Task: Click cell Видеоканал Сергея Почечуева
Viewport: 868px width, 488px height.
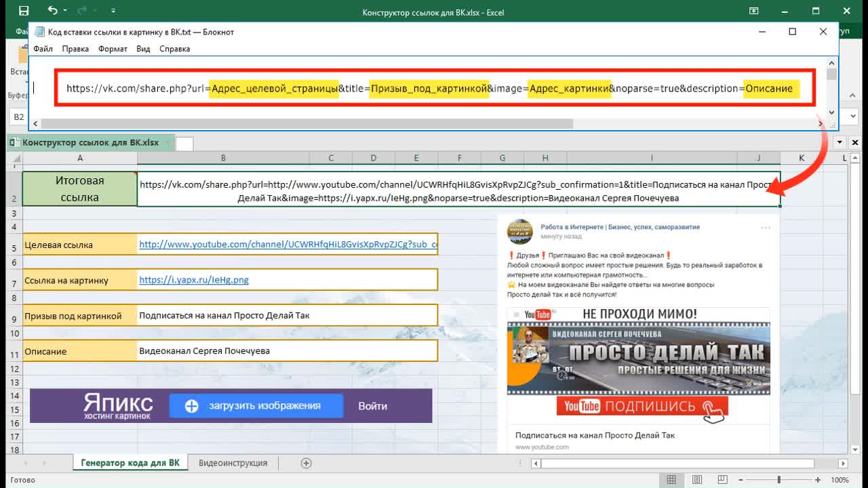Action: click(x=288, y=351)
